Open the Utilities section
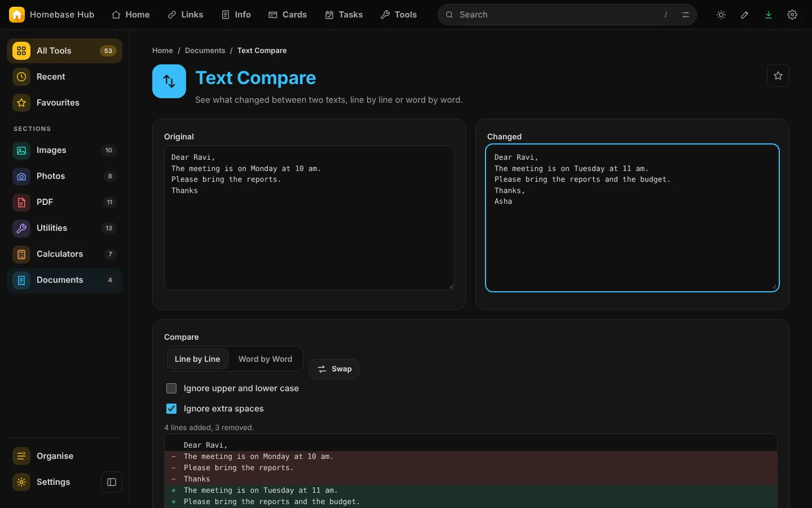This screenshot has height=508, width=812. coord(64,228)
